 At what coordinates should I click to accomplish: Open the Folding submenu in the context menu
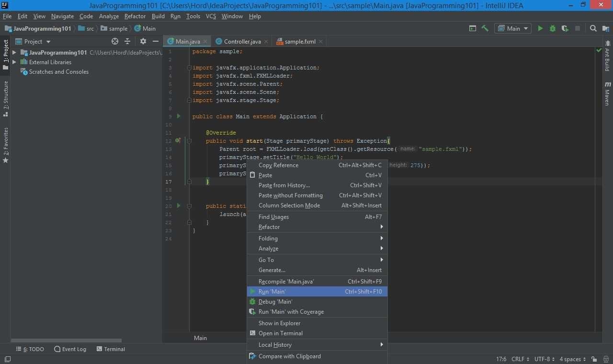(317, 239)
